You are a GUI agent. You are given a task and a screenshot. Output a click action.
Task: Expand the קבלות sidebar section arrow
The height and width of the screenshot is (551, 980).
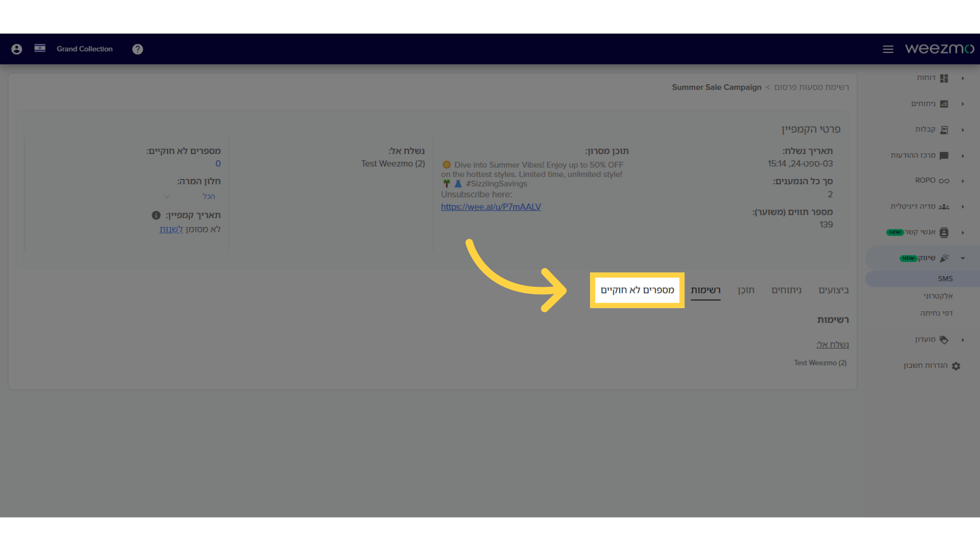(963, 130)
